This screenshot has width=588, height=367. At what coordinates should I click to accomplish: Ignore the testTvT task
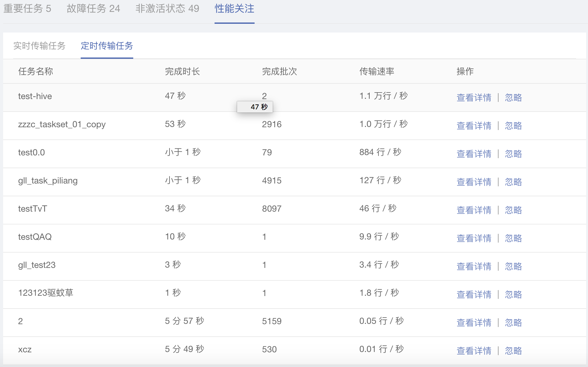513,210
